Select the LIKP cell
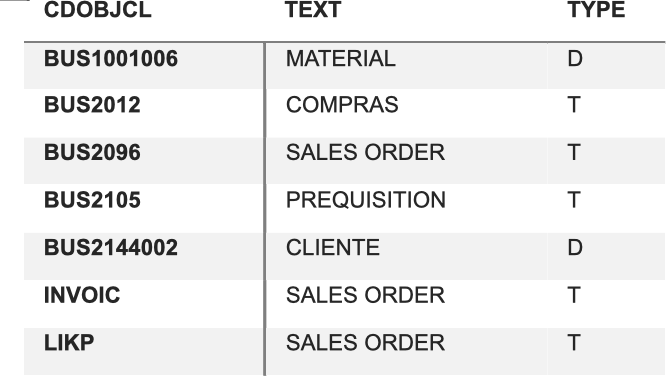 69,343
